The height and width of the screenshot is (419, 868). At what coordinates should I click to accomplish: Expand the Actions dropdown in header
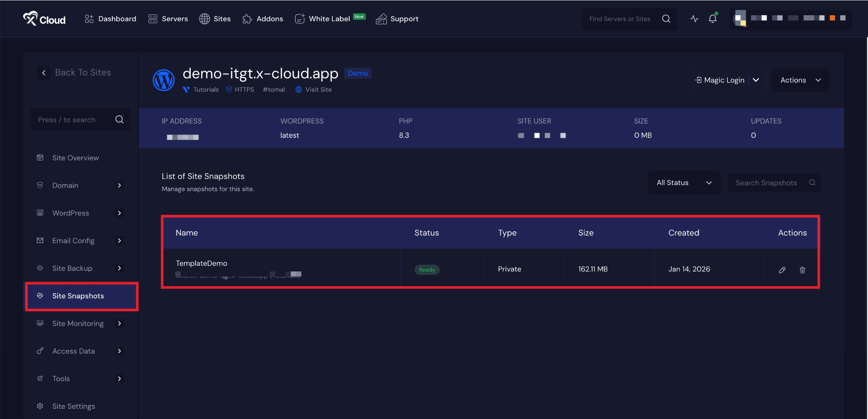[800, 80]
